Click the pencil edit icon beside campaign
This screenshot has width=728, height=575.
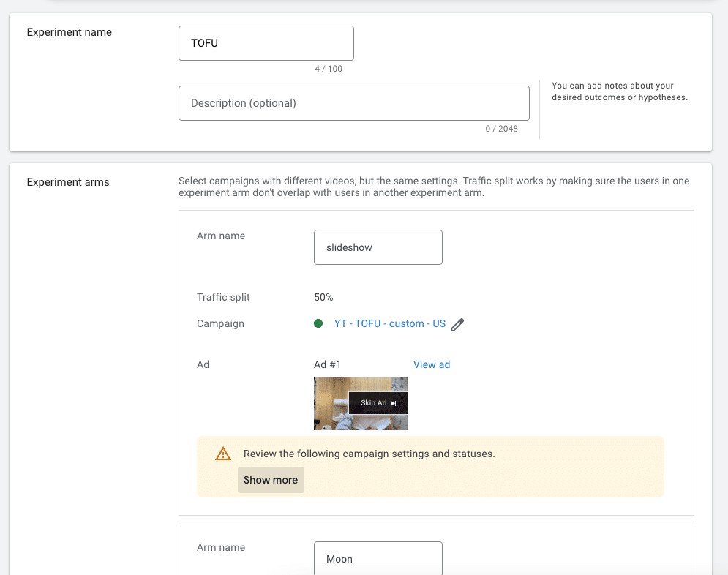tap(457, 324)
